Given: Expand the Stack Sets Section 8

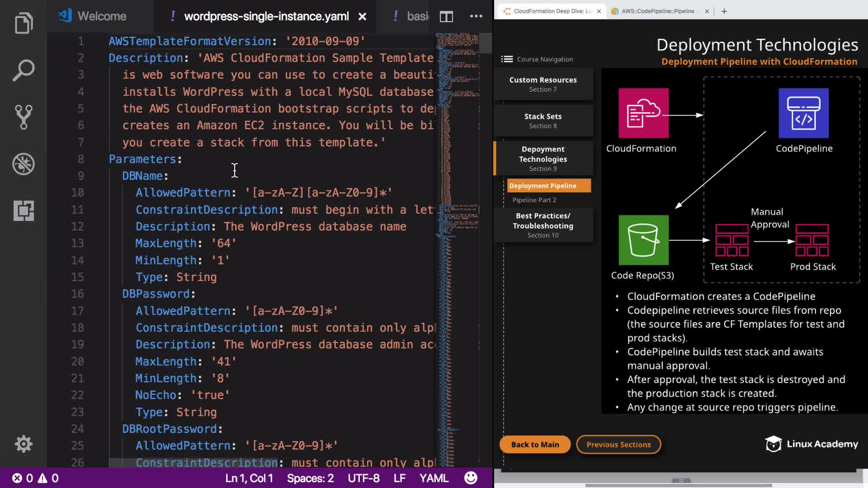Looking at the screenshot, I should pyautogui.click(x=543, y=121).
